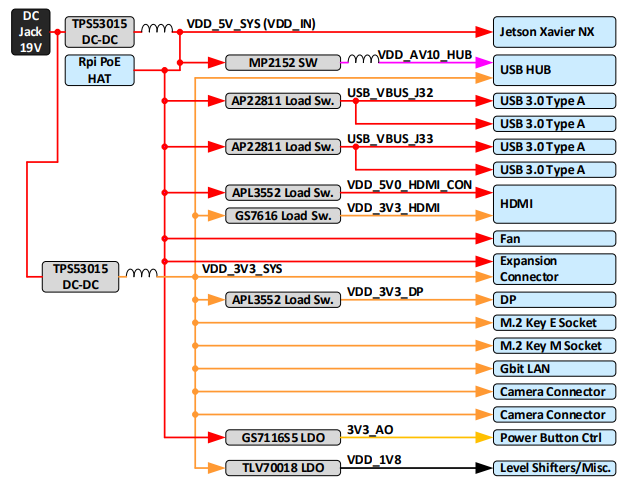This screenshot has height=492, width=628.
Task: Click the black arrowhead entering Level Shifters/Misc.
Action: pos(484,468)
